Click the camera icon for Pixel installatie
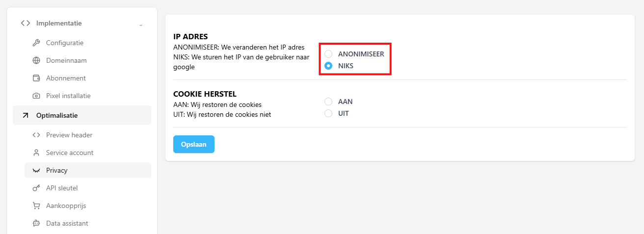644x234 pixels. [36, 96]
